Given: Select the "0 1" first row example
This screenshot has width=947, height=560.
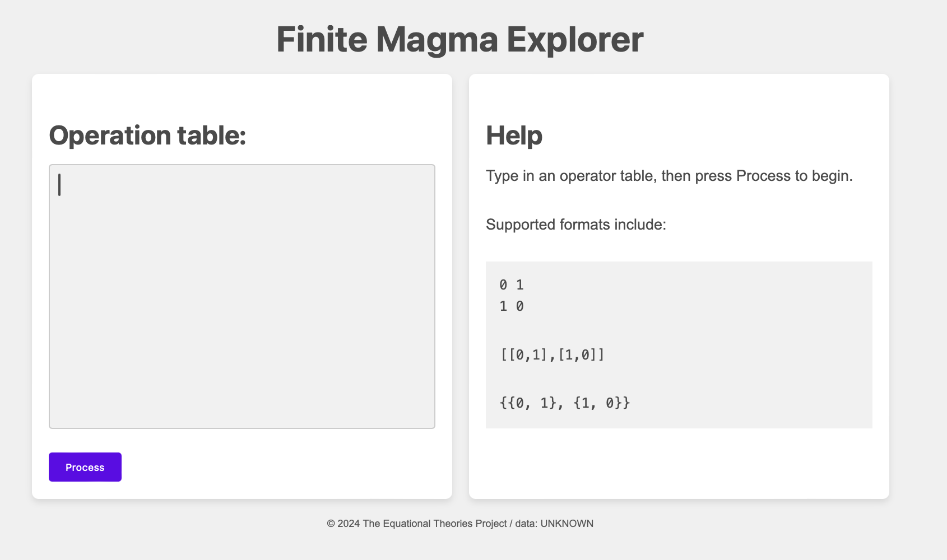Looking at the screenshot, I should (512, 285).
